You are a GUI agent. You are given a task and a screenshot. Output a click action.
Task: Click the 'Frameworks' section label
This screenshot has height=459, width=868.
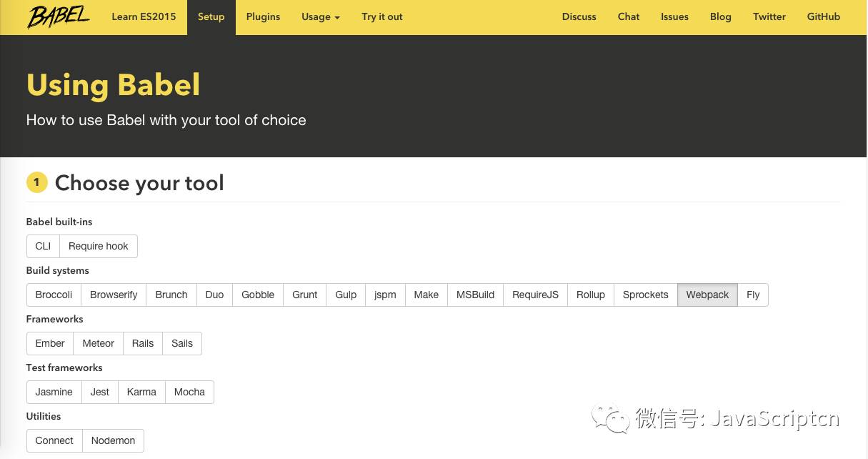pos(55,319)
